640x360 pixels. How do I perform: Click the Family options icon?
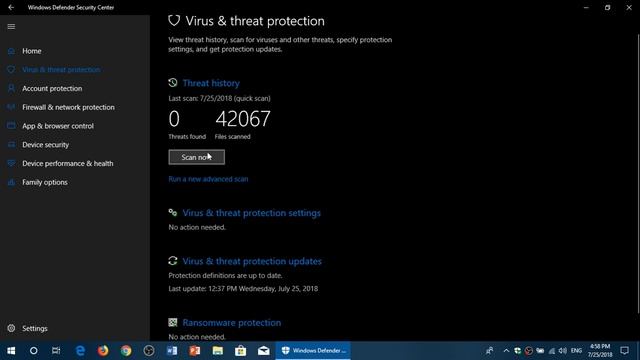coord(11,182)
